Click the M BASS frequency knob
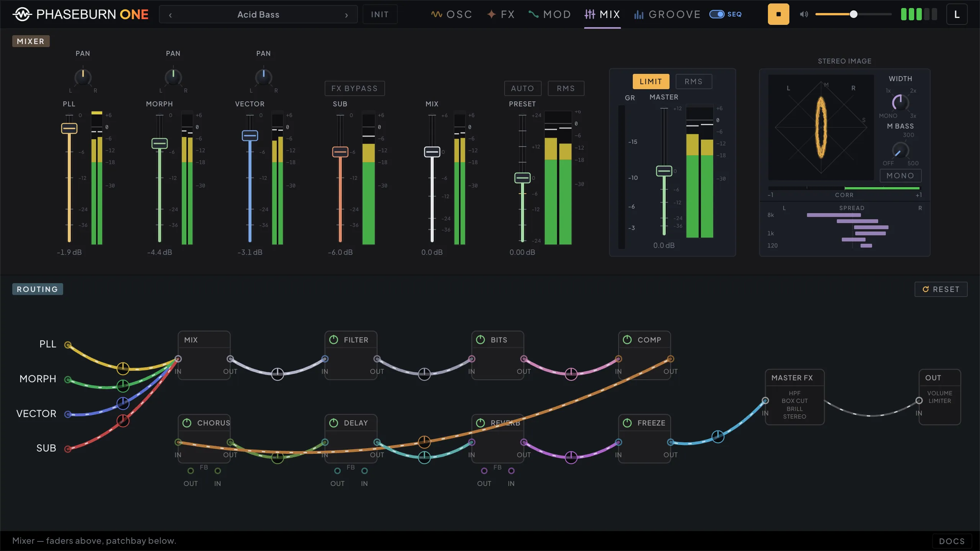This screenshot has height=551, width=980. point(900,150)
